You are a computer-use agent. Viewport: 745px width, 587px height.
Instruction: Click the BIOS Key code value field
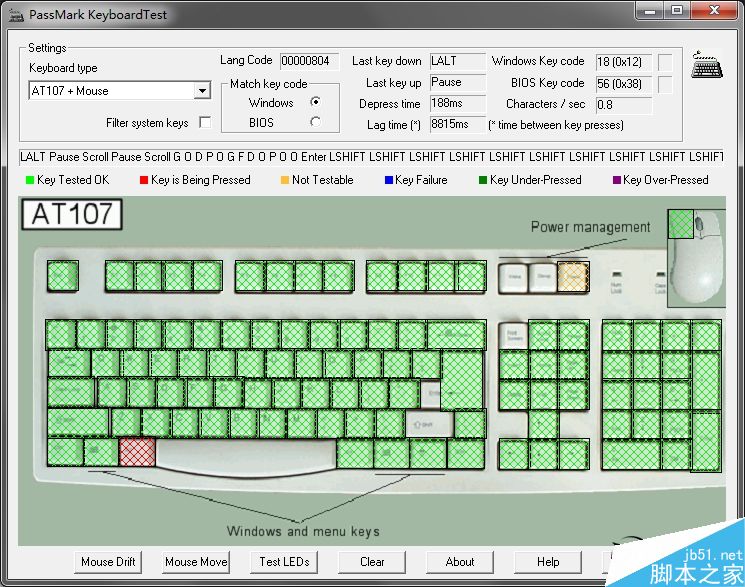coord(623,84)
